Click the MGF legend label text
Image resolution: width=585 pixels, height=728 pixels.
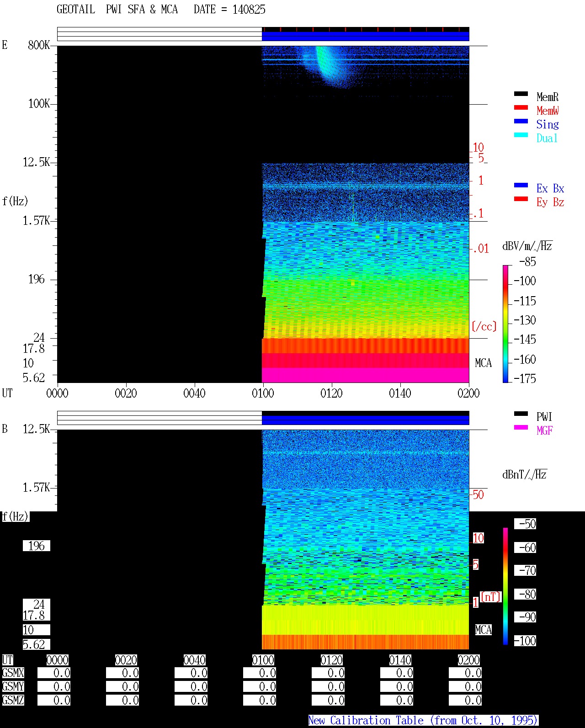tap(545, 430)
